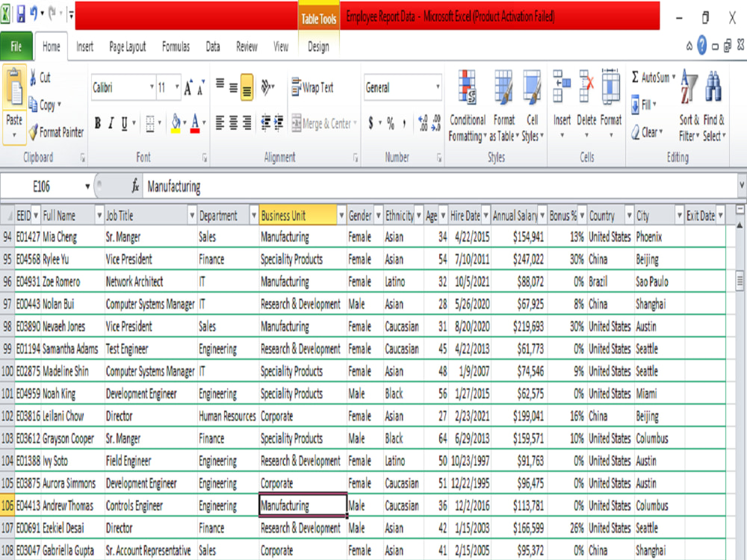
Task: Click the Insert cells icon
Action: pos(562,87)
